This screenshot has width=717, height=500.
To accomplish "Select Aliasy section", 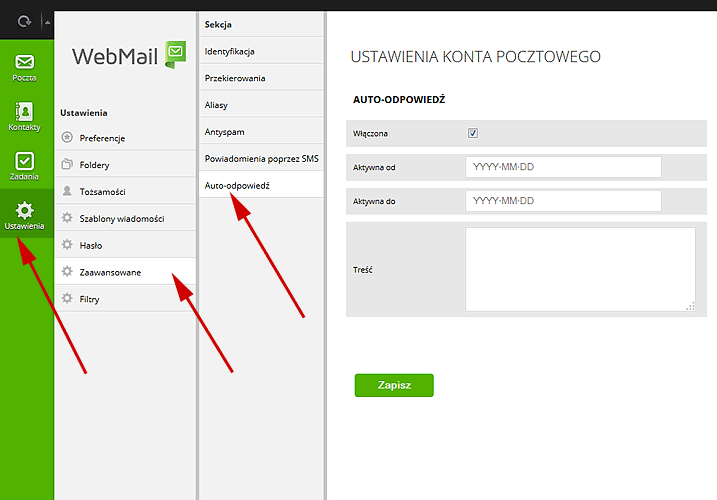I will tap(261, 105).
